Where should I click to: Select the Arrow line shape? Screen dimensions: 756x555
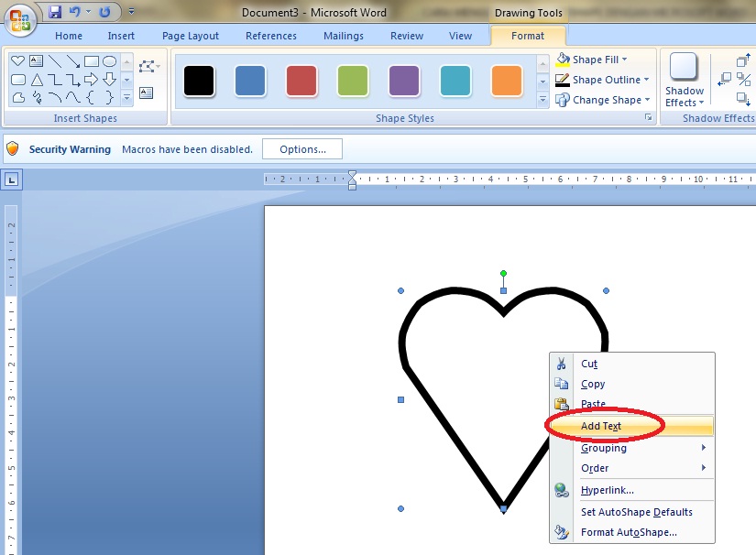74,62
